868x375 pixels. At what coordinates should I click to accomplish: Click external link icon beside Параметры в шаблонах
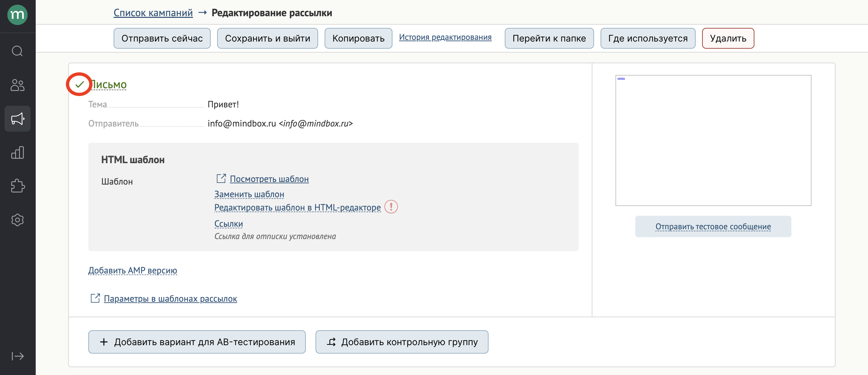click(95, 298)
